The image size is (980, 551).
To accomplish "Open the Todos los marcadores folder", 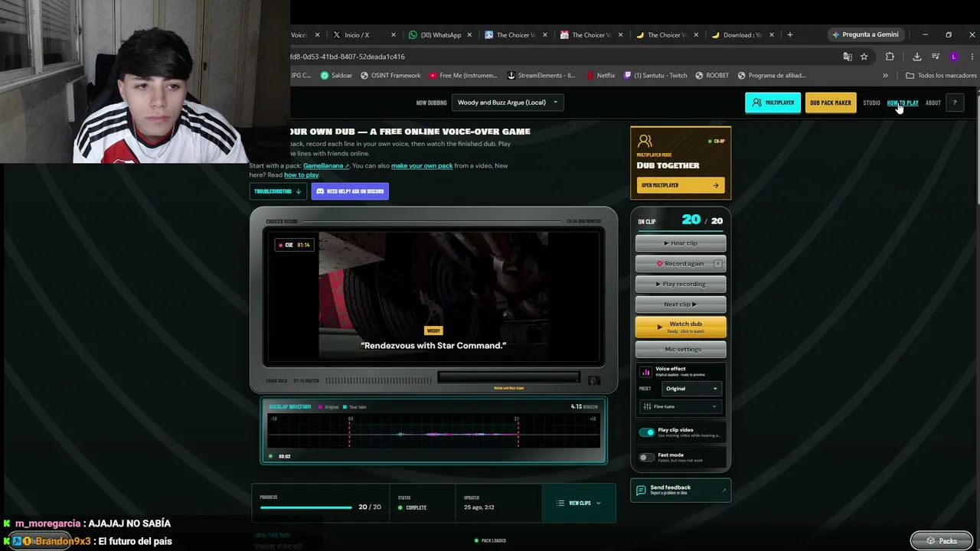I will coord(941,76).
